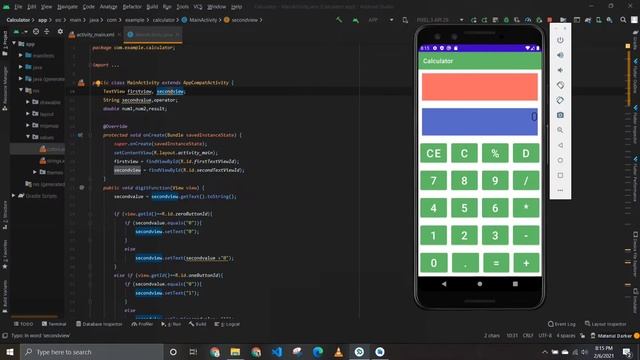640x360 pixels.
Task: Click Task View icon in taskbar
Action: [193, 352]
